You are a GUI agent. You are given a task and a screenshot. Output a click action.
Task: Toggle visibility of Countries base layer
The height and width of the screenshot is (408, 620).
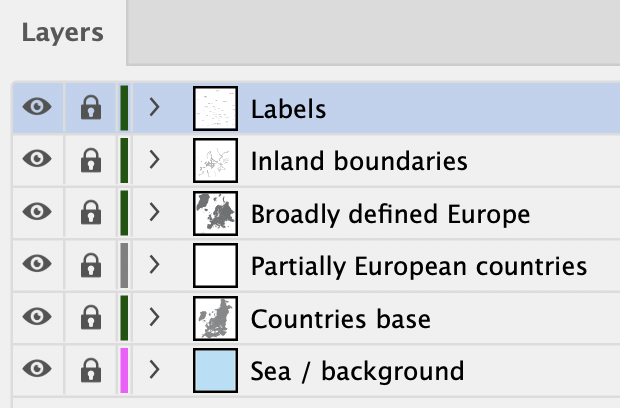coord(37,316)
